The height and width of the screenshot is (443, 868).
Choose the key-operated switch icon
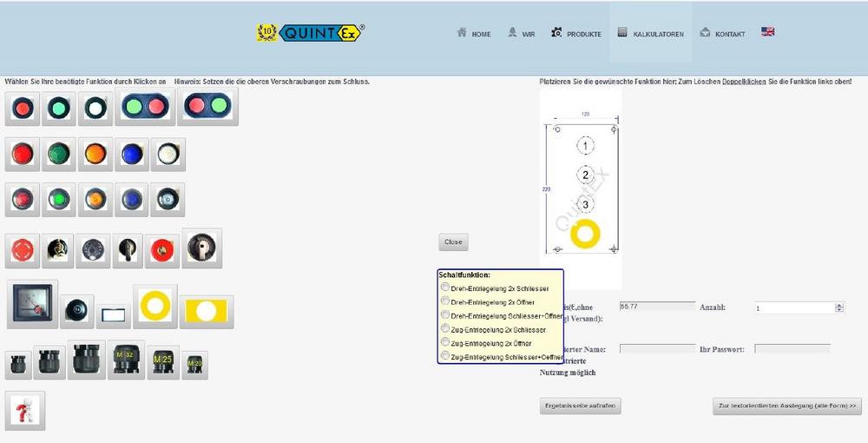click(x=57, y=251)
